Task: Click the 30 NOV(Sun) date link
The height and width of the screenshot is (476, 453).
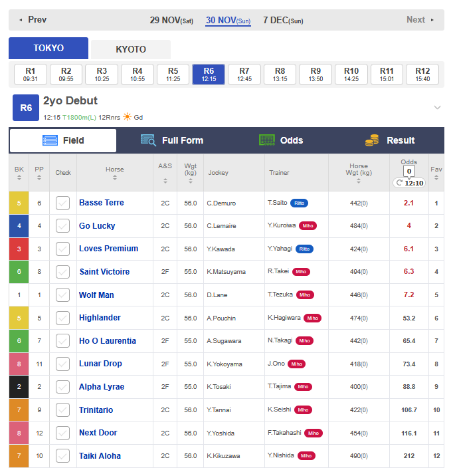Action: 228,21
